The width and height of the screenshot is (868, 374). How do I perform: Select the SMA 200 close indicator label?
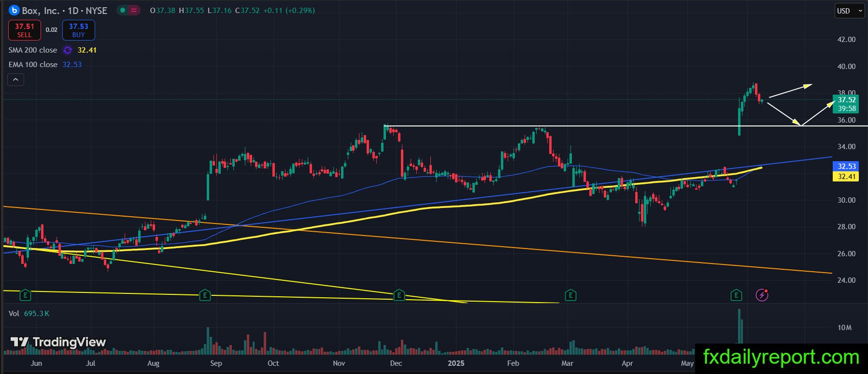pyautogui.click(x=33, y=50)
